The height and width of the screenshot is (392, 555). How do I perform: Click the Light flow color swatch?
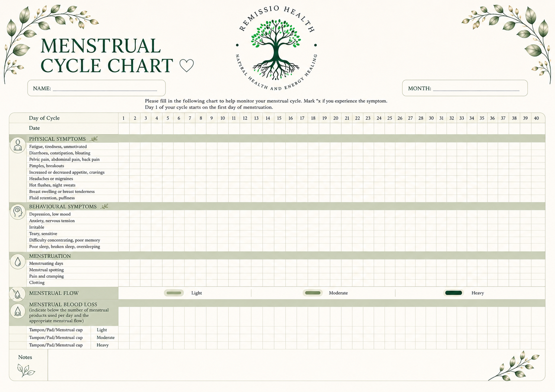pos(174,293)
